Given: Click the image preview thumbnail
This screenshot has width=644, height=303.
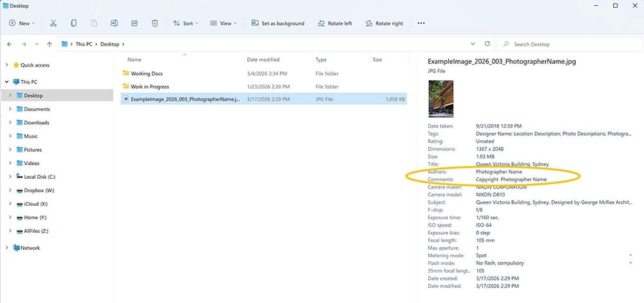Looking at the screenshot, I should pos(440,99).
